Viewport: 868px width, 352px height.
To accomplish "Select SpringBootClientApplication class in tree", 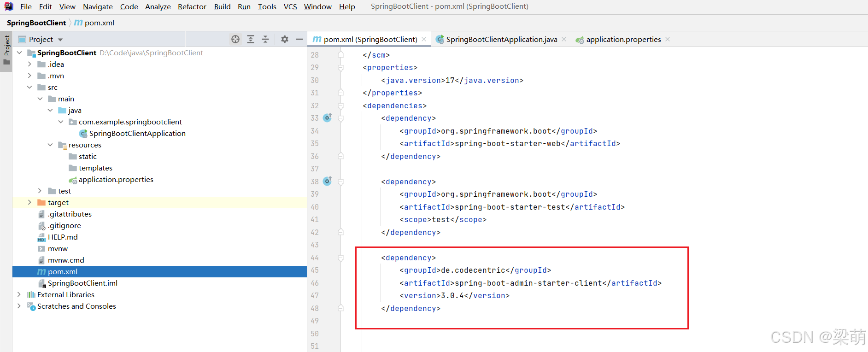I will point(132,133).
